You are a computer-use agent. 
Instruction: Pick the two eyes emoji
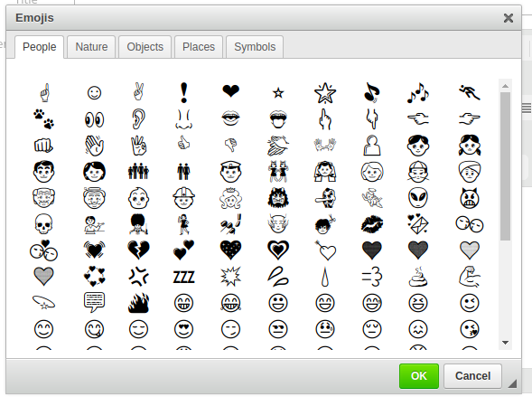(x=94, y=119)
